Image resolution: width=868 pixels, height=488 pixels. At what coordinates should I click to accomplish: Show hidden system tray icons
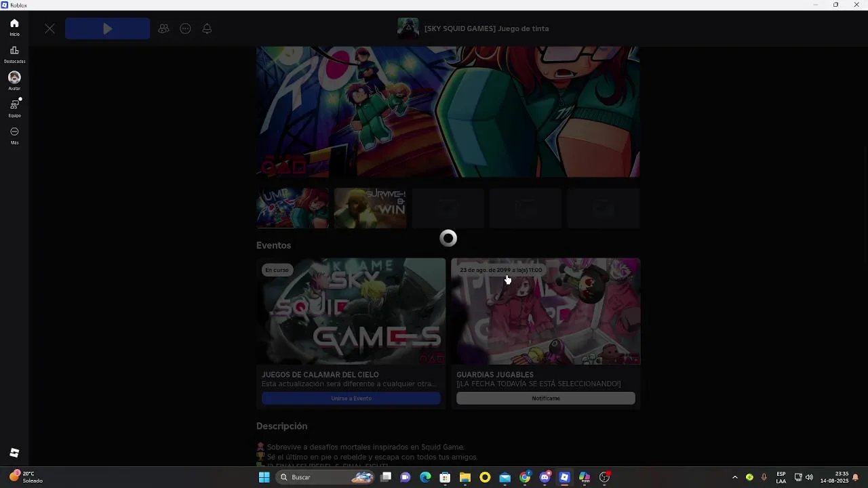pyautogui.click(x=734, y=477)
